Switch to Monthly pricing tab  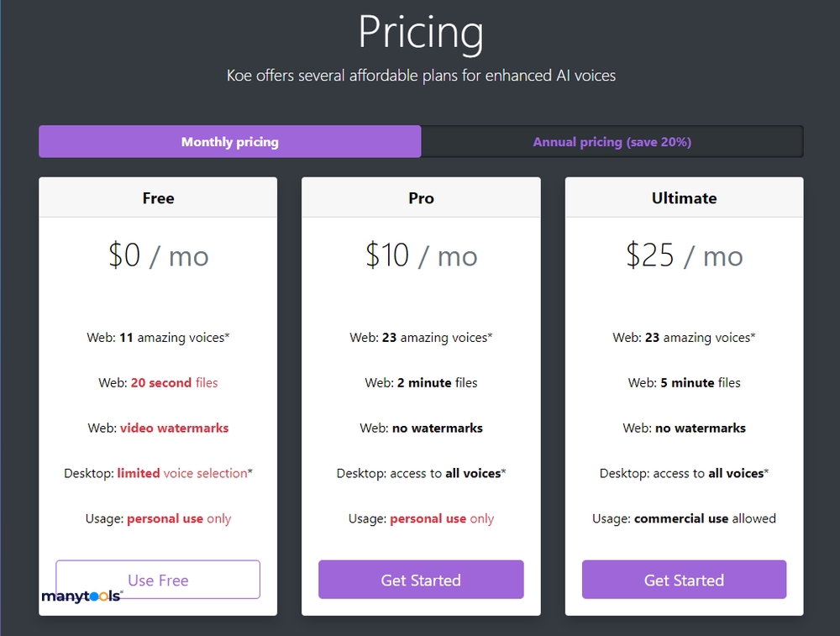(229, 142)
